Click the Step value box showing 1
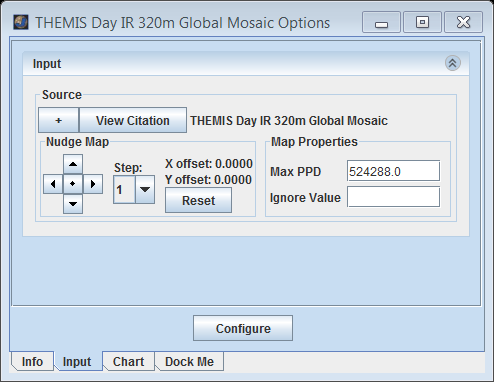The width and height of the screenshot is (494, 382). click(124, 189)
